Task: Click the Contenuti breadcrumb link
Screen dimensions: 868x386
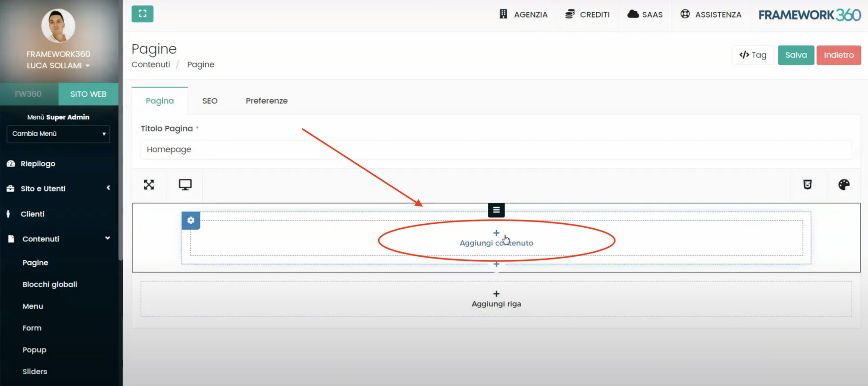Action: coord(151,65)
